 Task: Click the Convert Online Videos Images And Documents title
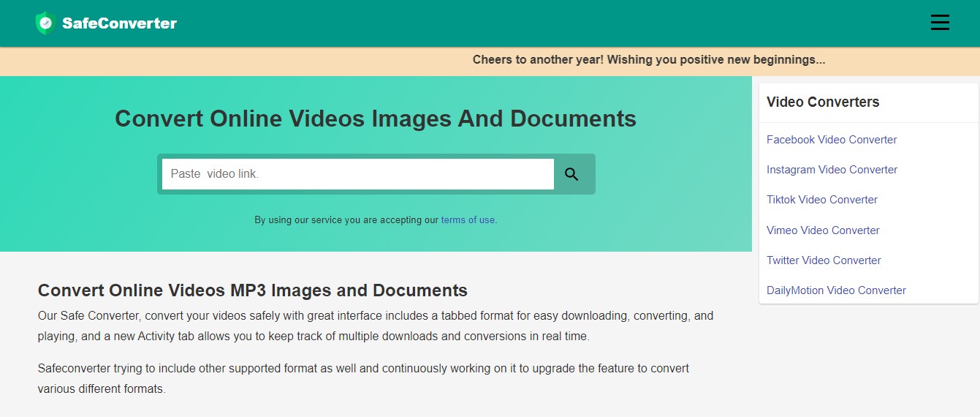pos(376,119)
